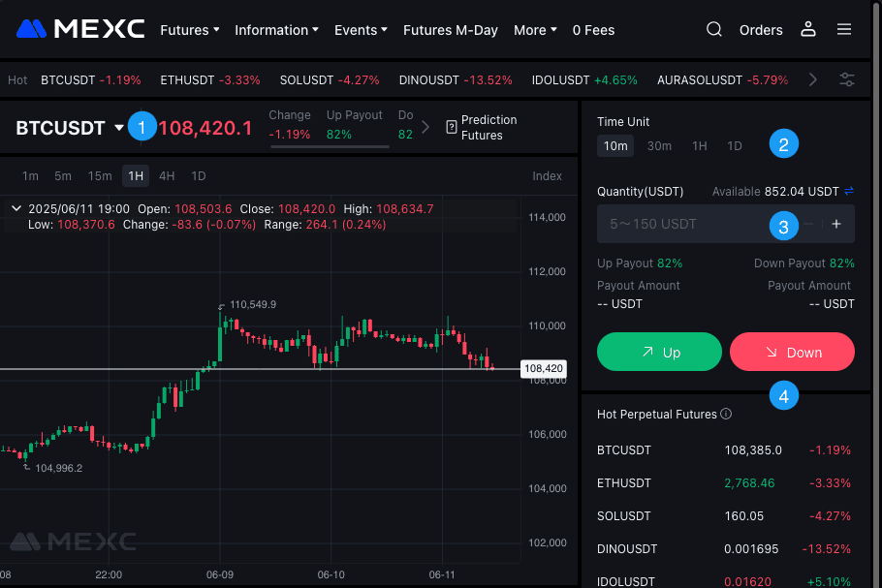Open the search magnifier icon
This screenshot has width=882, height=588.
[x=713, y=29]
